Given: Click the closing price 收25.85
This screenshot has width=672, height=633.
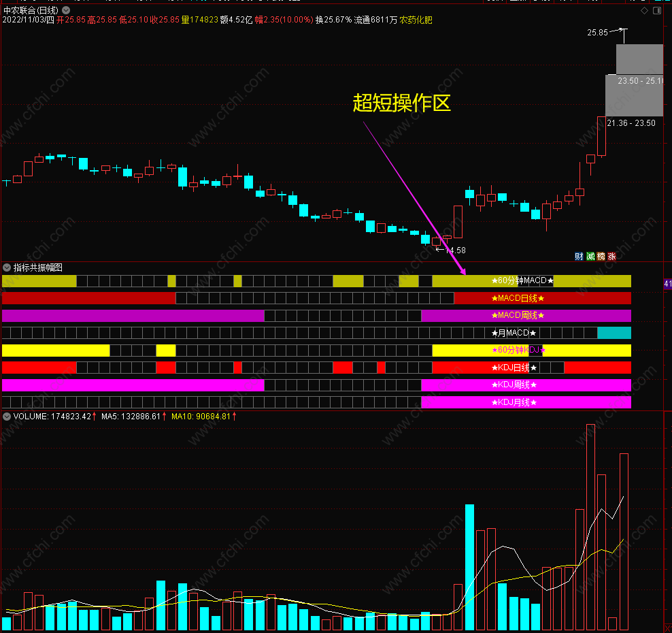Looking at the screenshot, I should click(165, 20).
